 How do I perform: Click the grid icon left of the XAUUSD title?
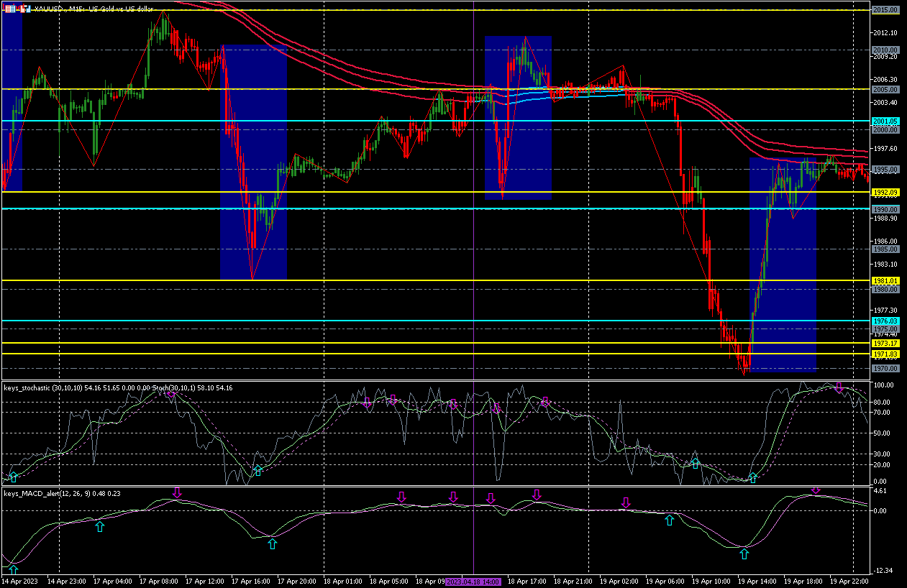click(x=9, y=9)
